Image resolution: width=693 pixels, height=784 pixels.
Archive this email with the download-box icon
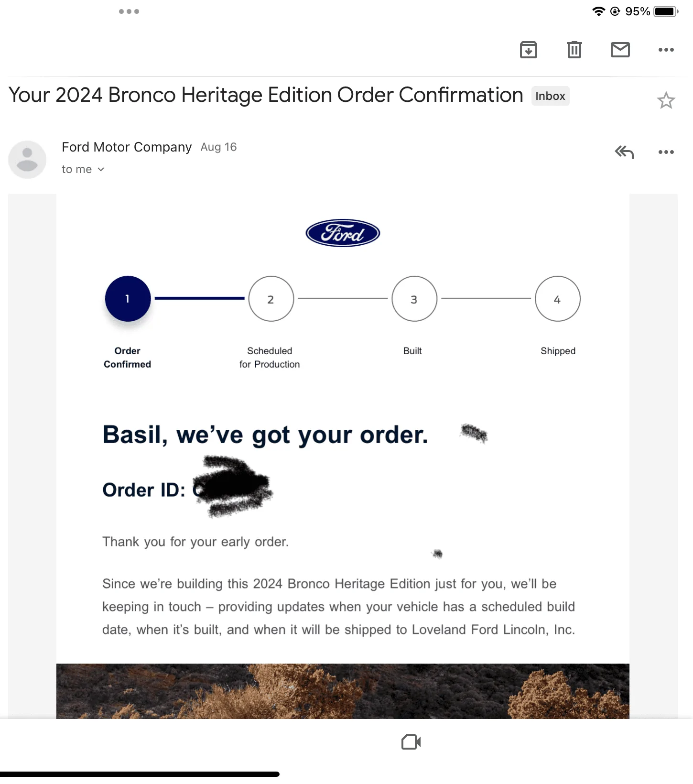point(528,50)
